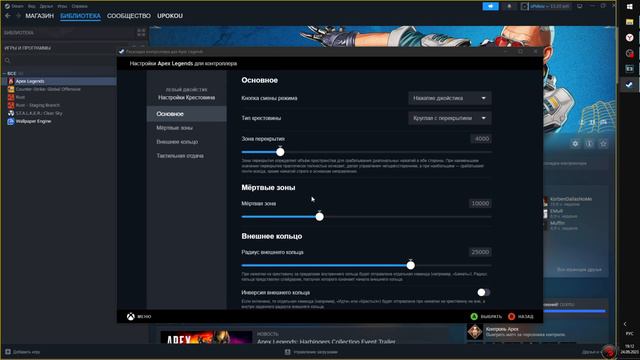Click БИБЛИОТЕКА home header in sidebar
This screenshot has width=640, height=360.
point(19,32)
